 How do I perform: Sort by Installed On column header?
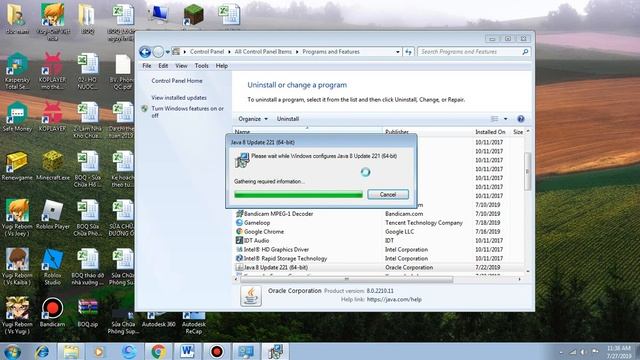(x=490, y=132)
